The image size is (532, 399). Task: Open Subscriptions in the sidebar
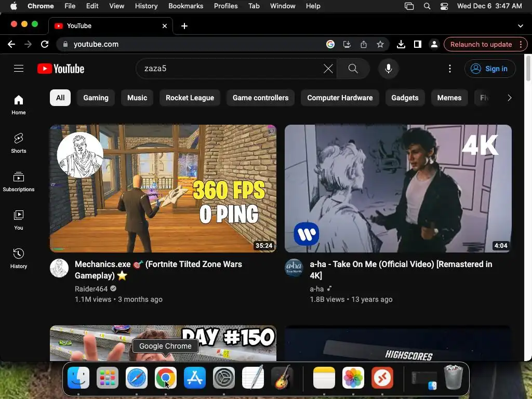19,181
